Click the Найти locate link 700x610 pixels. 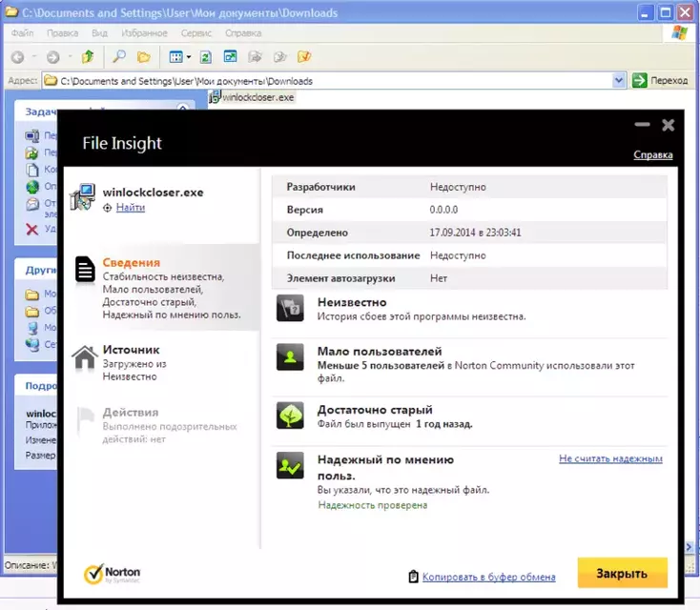[131, 207]
